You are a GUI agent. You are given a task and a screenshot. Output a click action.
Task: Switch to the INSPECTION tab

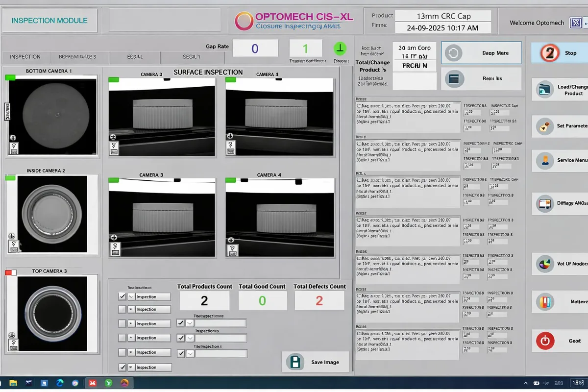(25, 57)
